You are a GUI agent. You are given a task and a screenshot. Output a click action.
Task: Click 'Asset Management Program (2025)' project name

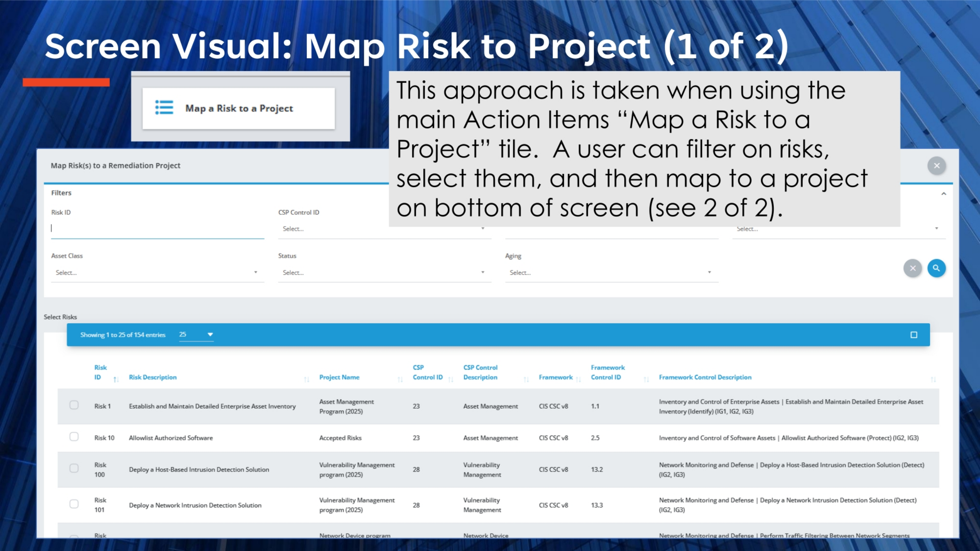347,407
